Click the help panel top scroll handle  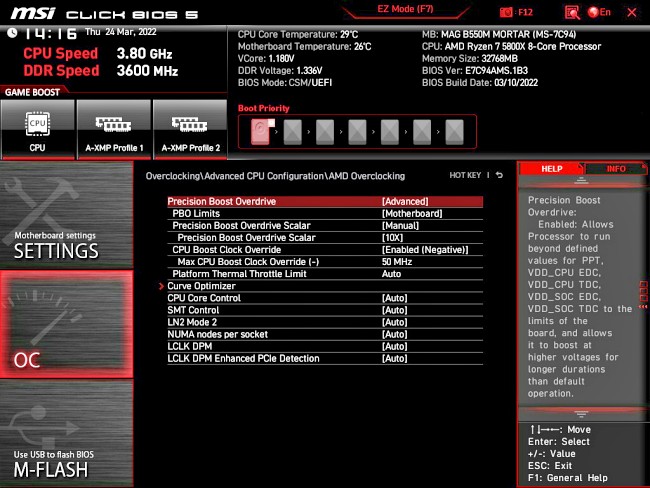(581, 180)
